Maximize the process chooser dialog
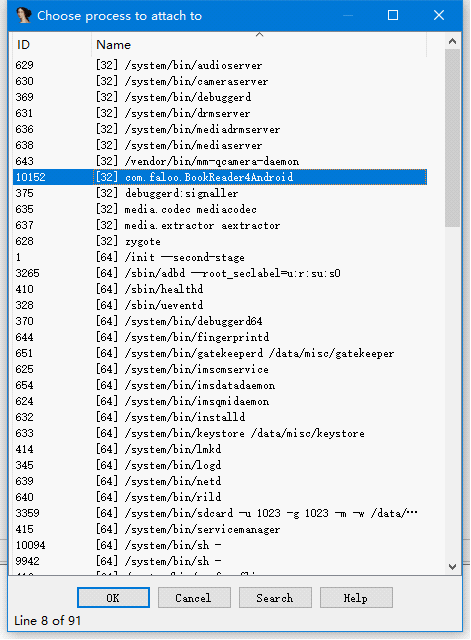The image size is (471, 640). (393, 16)
